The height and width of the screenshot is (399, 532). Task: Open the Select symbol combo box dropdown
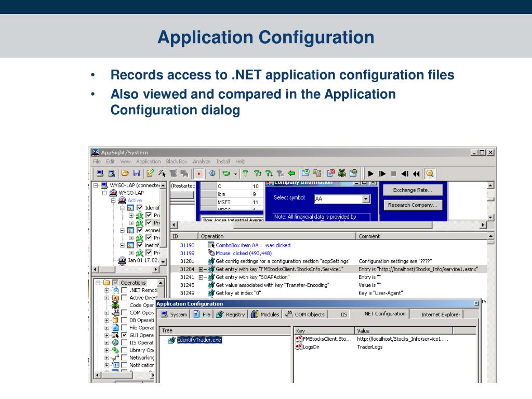(x=366, y=199)
